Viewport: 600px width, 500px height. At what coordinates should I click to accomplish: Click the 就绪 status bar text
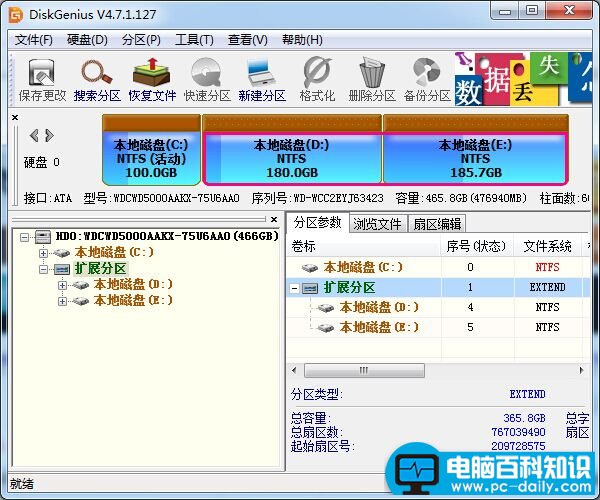coord(22,484)
